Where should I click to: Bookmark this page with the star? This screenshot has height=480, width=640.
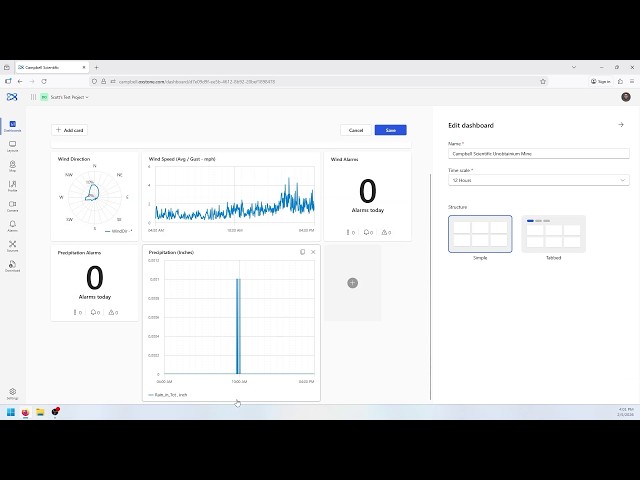point(543,81)
